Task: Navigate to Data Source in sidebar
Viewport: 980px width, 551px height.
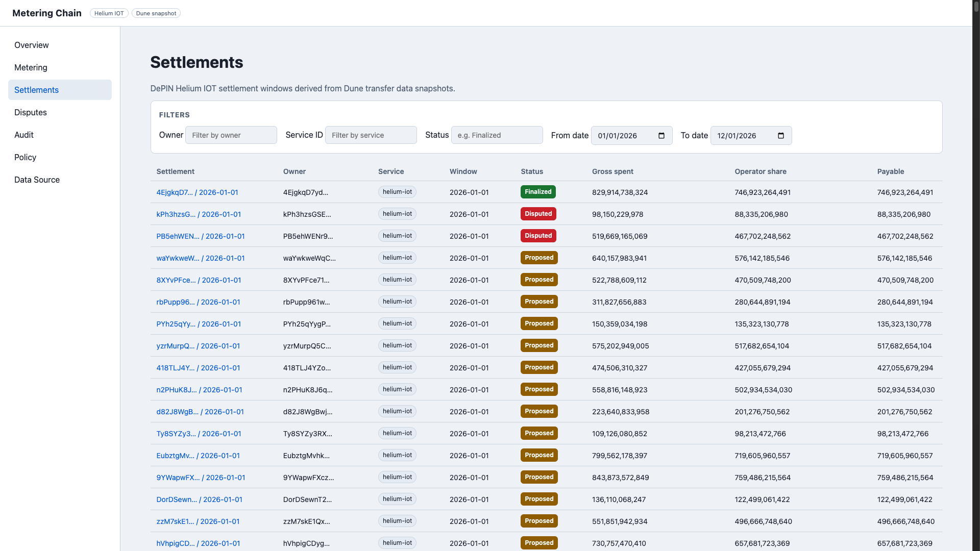Action: point(37,180)
